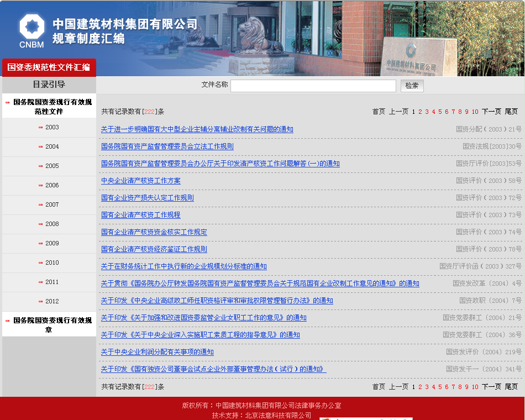
Task: Open 加强和改进国资委监管企业女职工工作 通知
Action: point(203,318)
